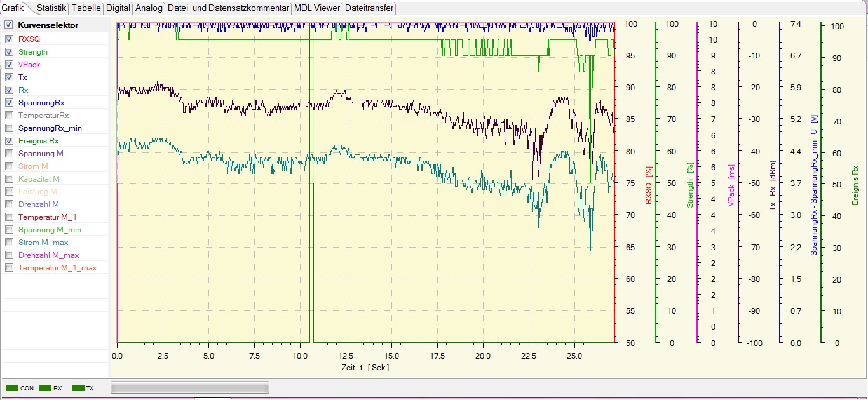Image resolution: width=868 pixels, height=400 pixels.
Task: Check the Temperatur M_1_max checkbox
Action: coord(9,267)
